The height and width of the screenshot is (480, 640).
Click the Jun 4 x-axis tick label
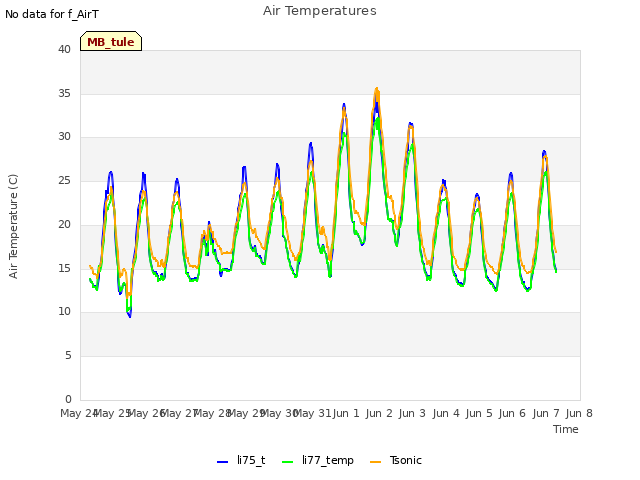[446, 413]
